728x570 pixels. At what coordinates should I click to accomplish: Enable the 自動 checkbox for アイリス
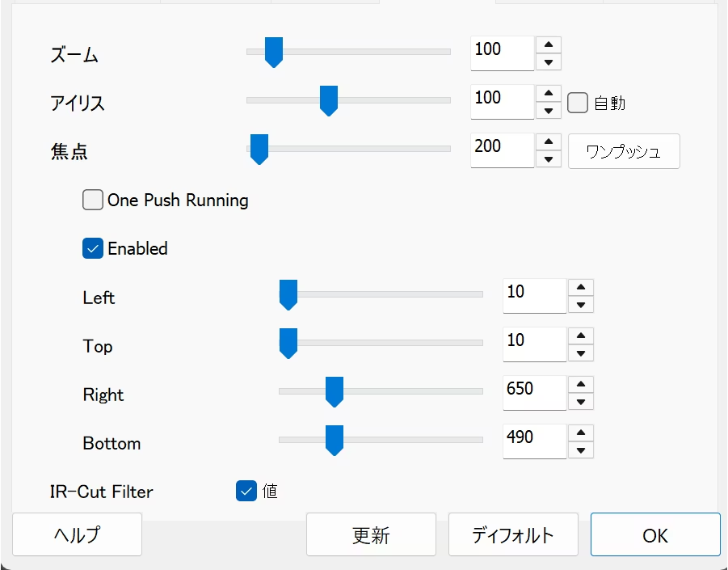(577, 103)
